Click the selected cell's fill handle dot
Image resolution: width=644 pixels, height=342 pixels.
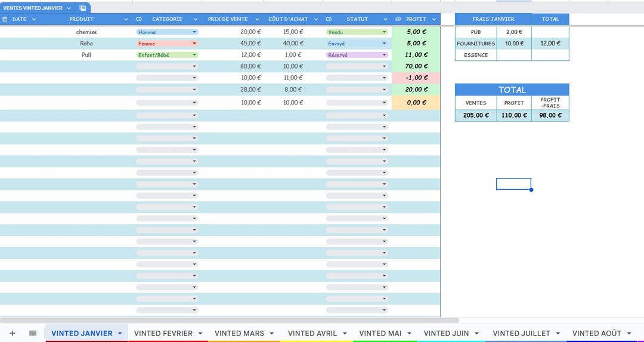531,190
